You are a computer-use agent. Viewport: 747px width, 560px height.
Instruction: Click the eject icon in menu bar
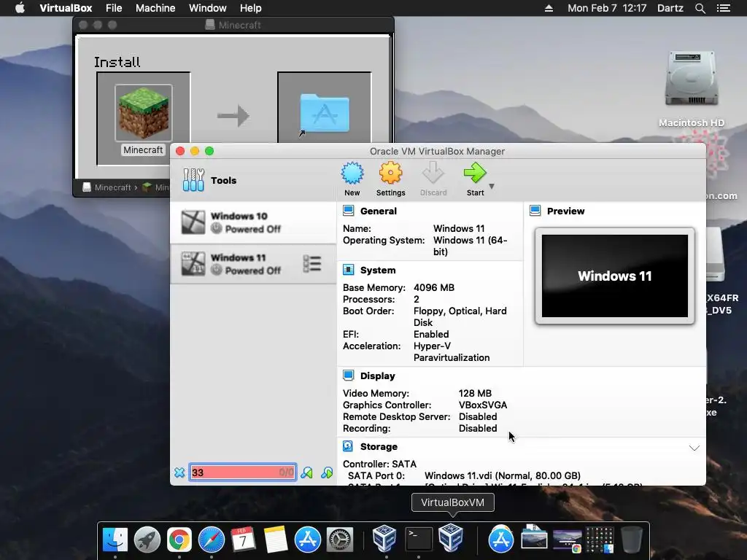coord(549,8)
